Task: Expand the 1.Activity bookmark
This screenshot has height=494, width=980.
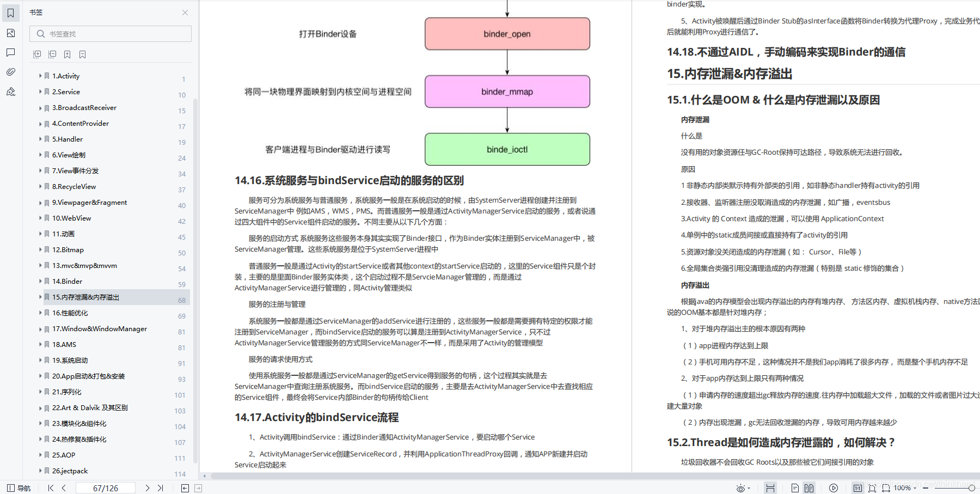Action: (40, 76)
